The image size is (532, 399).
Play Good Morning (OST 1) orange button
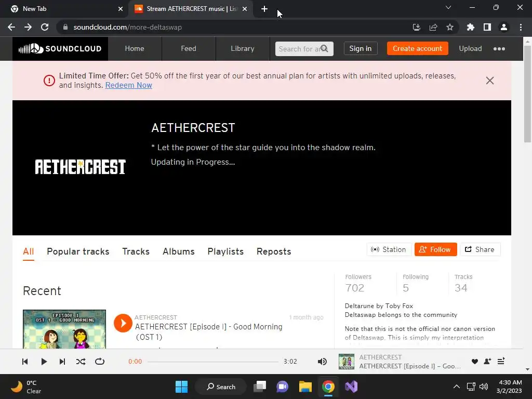point(123,323)
